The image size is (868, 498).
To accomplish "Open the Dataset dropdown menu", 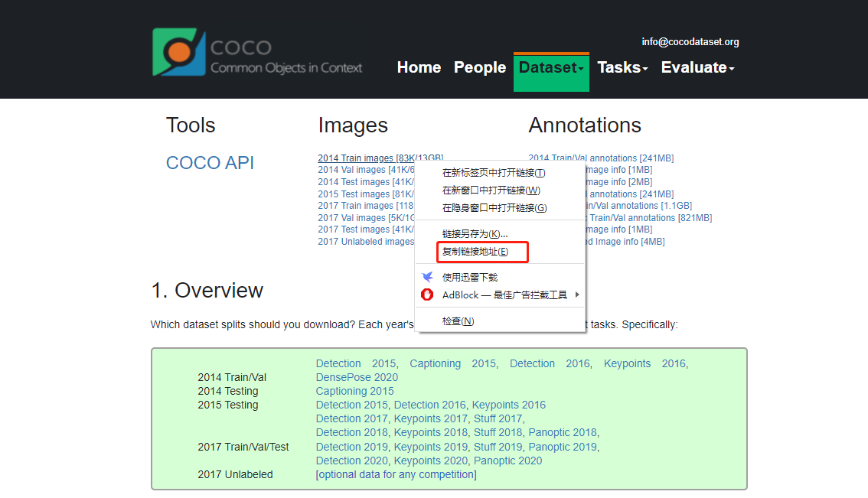I will click(550, 67).
